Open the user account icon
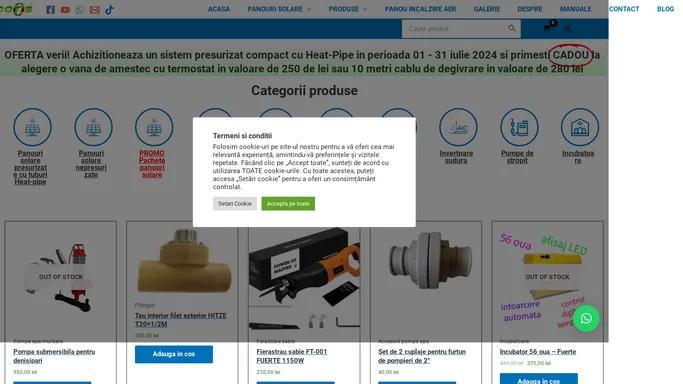The height and width of the screenshot is (384, 683). 567,29
